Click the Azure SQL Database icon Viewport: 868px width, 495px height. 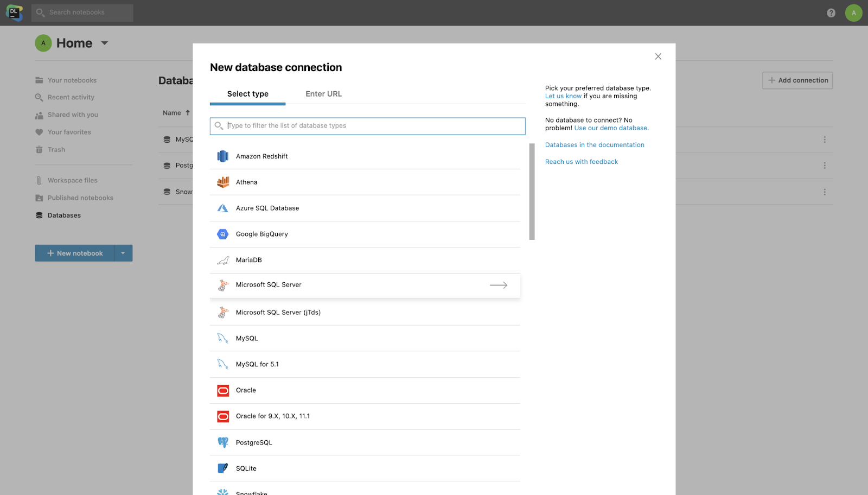tap(222, 208)
